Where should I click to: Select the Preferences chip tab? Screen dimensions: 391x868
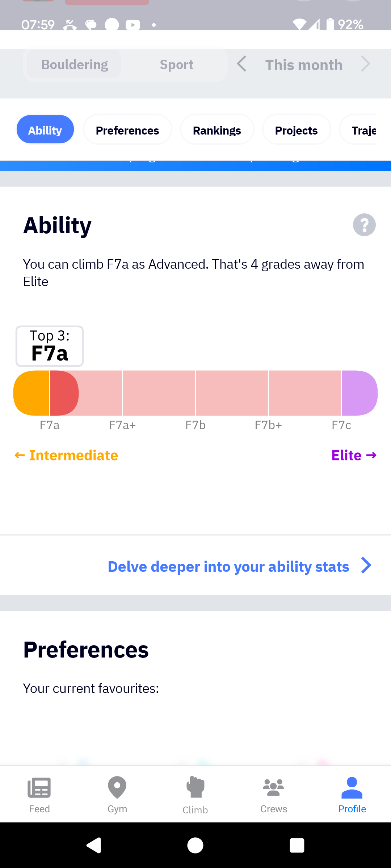pyautogui.click(x=127, y=130)
